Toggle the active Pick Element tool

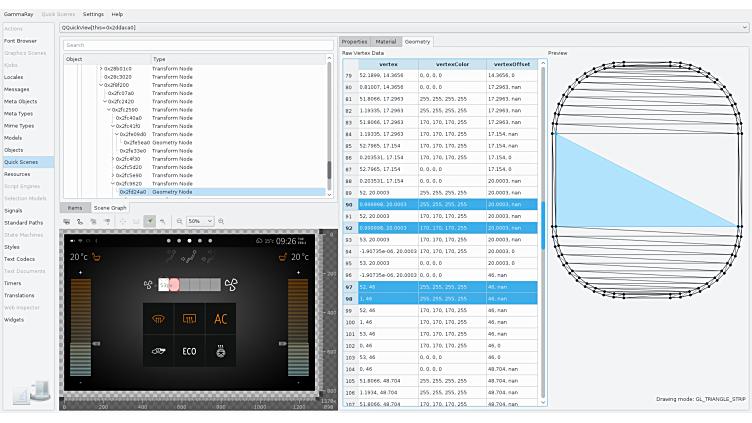[149, 220]
